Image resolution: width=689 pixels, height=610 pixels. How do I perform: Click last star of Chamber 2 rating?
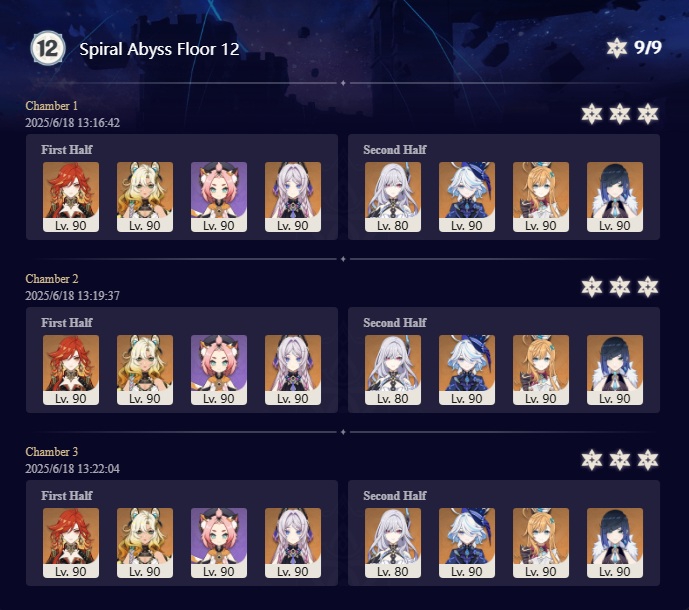tap(648, 287)
